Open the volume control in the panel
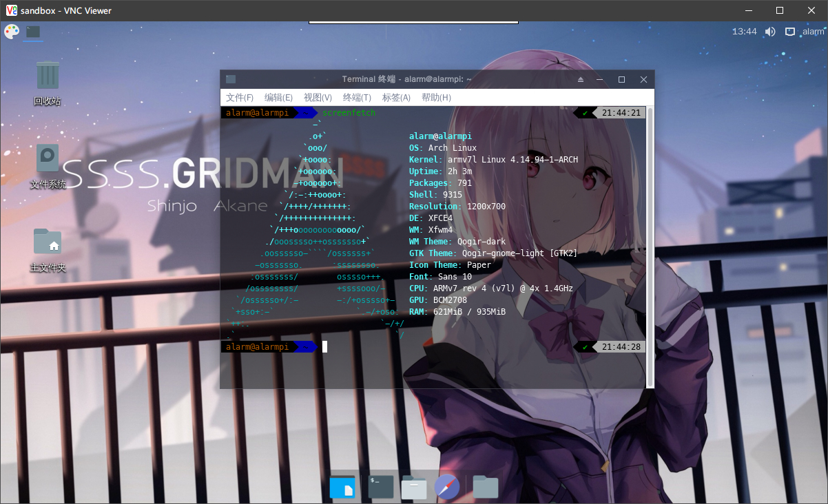Image resolution: width=828 pixels, height=504 pixels. (770, 32)
